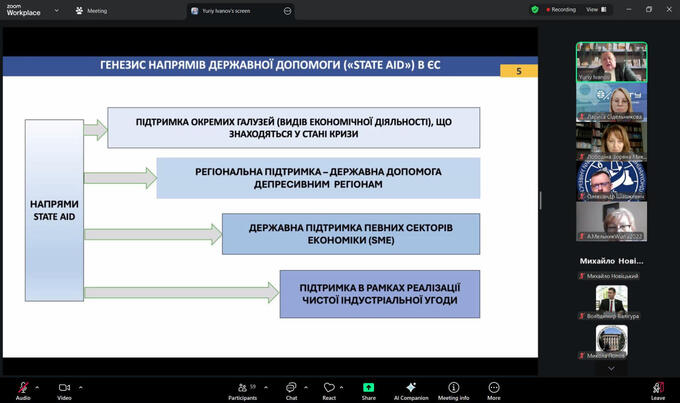Screen dimensions: 680x403
Task: Select Yuriy Ivanov's video thumbnail
Action: (x=611, y=61)
